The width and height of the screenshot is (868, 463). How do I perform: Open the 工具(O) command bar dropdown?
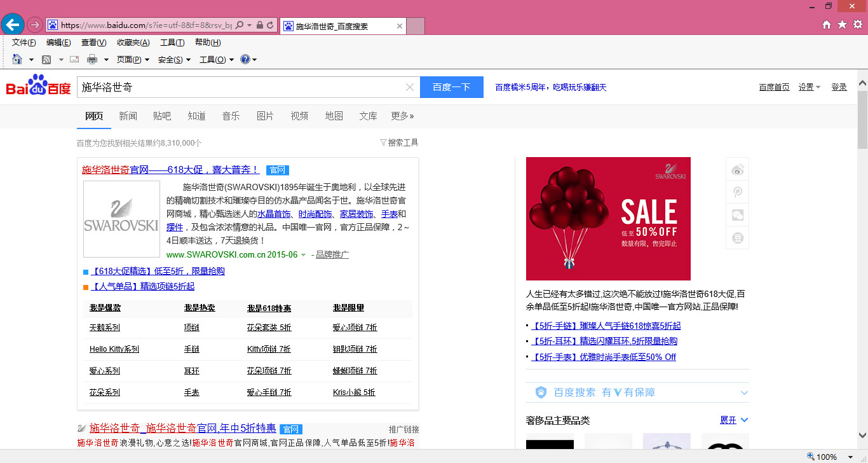(x=217, y=60)
